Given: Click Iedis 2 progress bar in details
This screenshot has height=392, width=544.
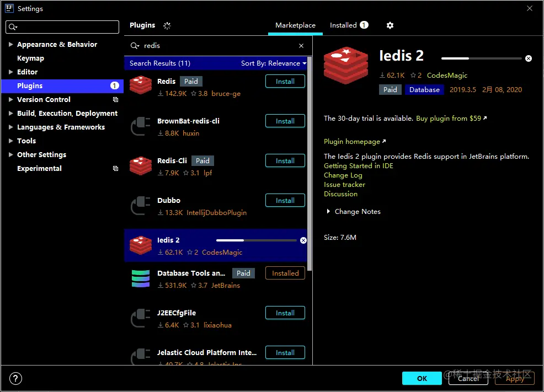Looking at the screenshot, I should pos(481,58).
